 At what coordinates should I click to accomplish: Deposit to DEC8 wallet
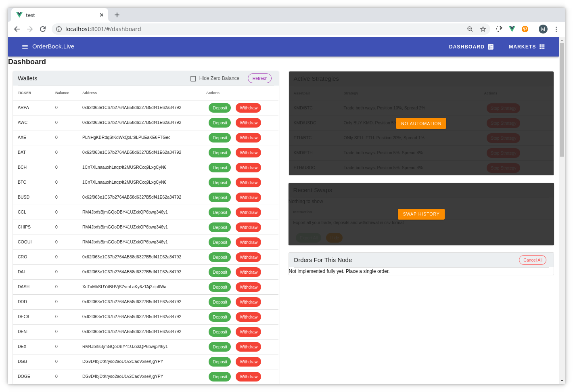click(220, 317)
